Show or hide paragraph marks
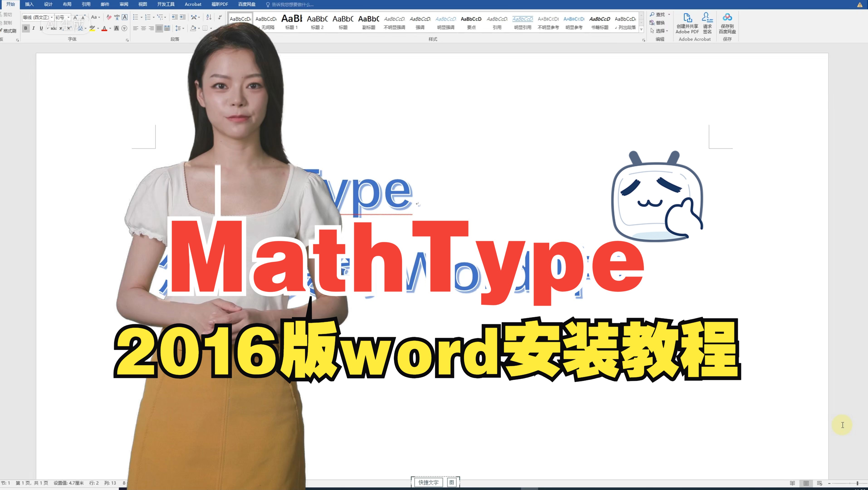Screen dimensions: 868x490 (x=220, y=17)
